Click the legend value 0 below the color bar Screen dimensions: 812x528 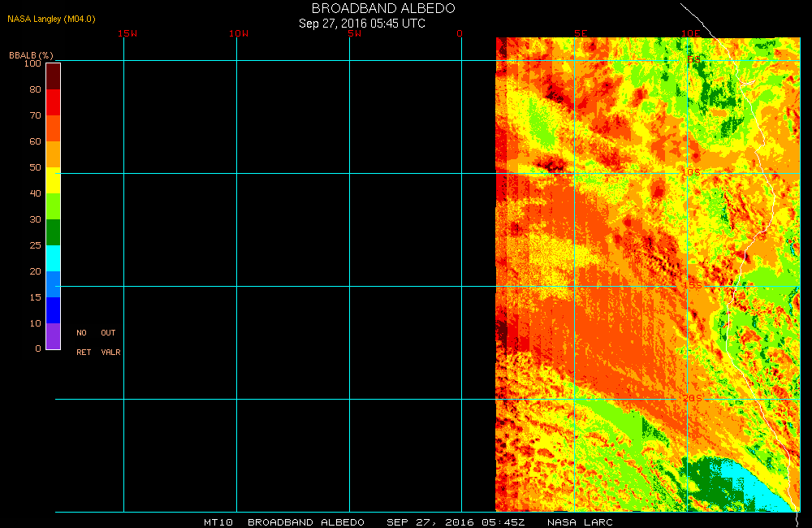coord(38,348)
